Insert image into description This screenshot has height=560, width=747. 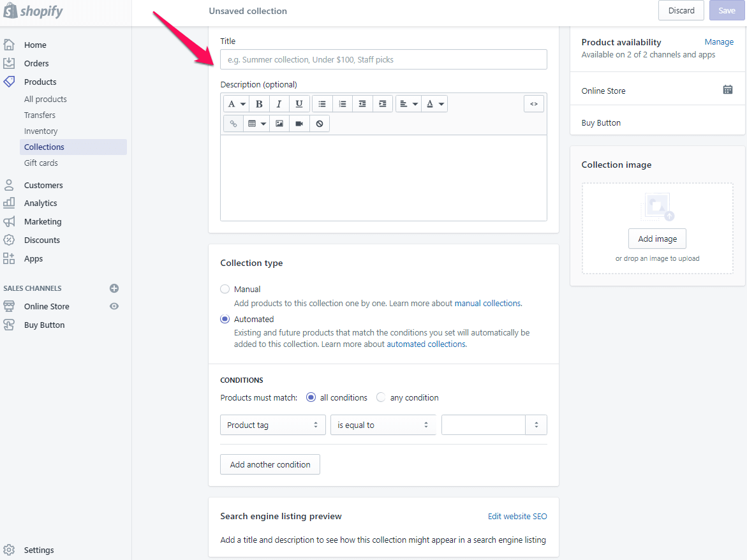(279, 124)
